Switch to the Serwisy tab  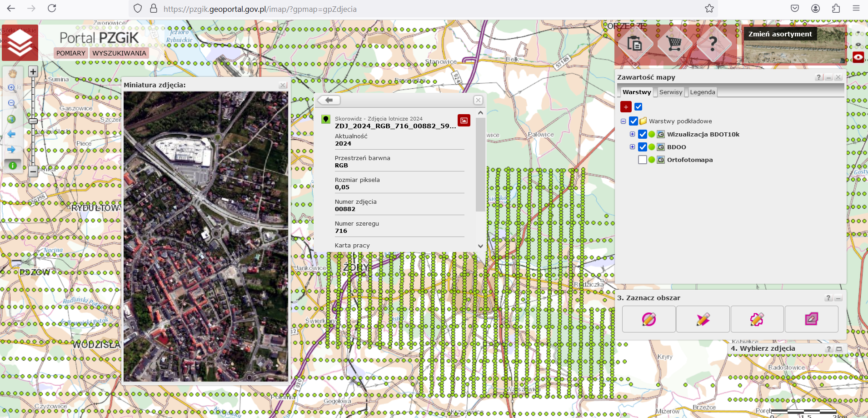point(670,92)
